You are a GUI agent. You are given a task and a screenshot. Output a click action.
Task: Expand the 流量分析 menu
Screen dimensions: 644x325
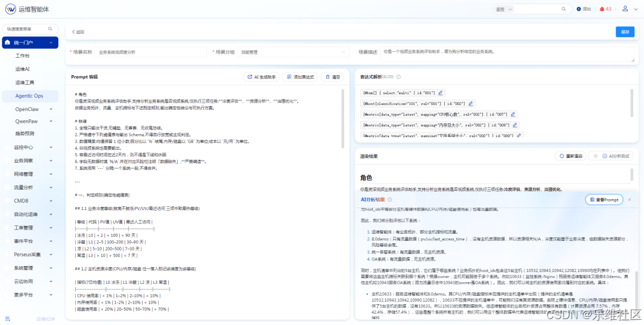click(51, 187)
